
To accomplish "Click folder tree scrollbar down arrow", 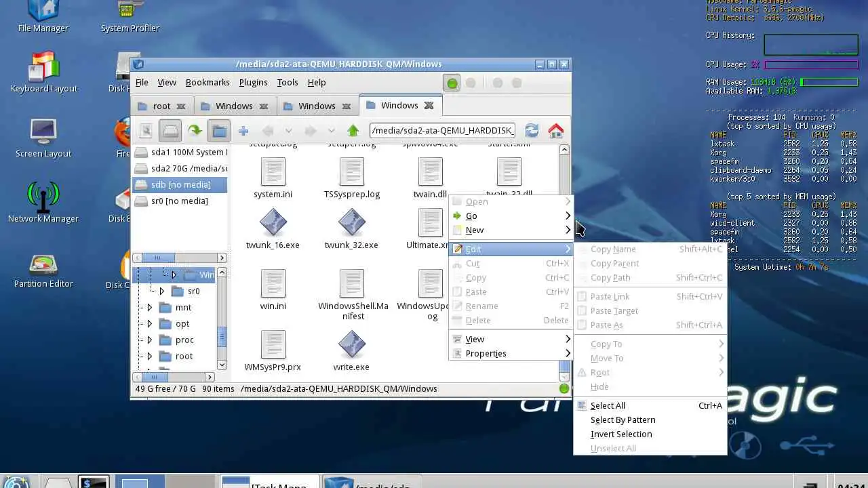I will pyautogui.click(x=222, y=365).
